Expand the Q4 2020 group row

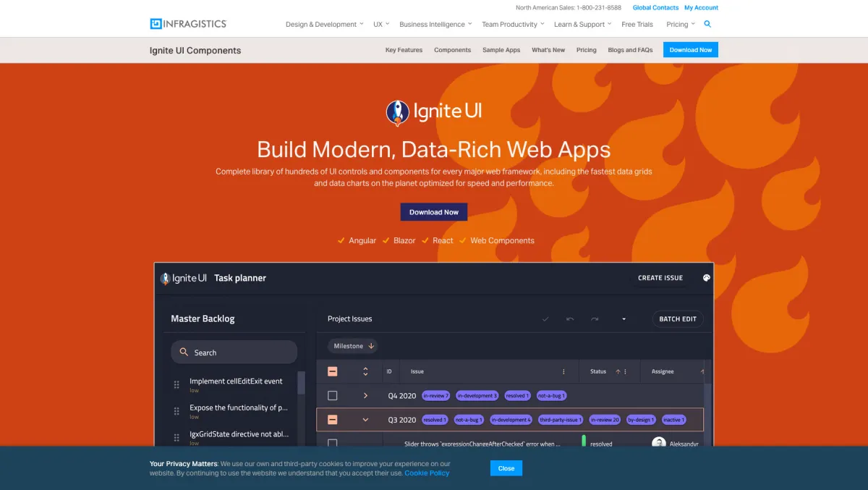coord(365,395)
